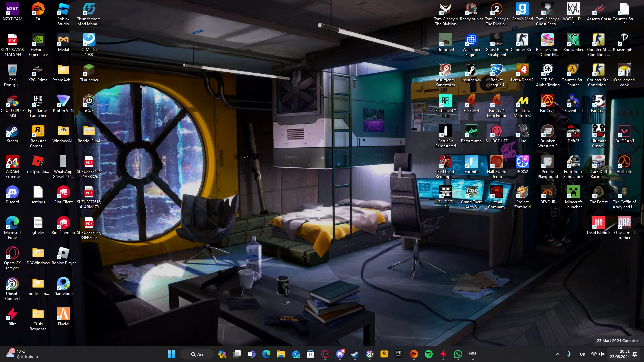The height and width of the screenshot is (362, 644).
Task: Select Euro Truck Simulator 2 icon
Action: pos(573,167)
